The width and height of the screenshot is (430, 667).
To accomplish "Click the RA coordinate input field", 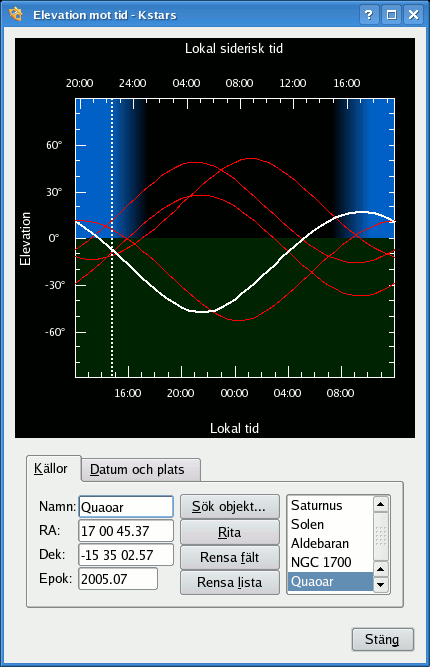I will pyautogui.click(x=126, y=531).
